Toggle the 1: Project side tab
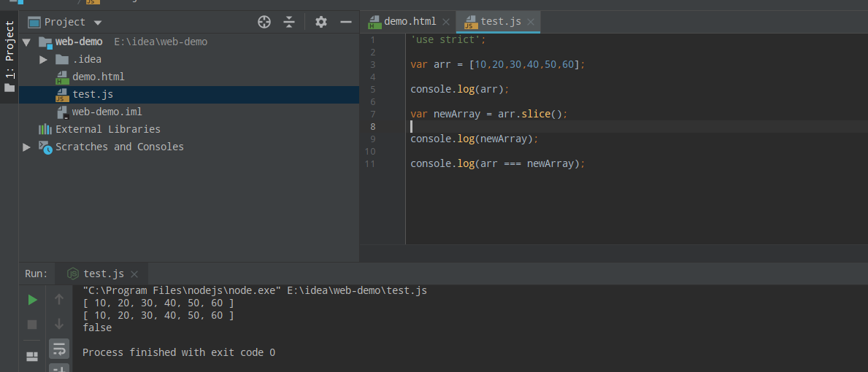 pyautogui.click(x=9, y=56)
